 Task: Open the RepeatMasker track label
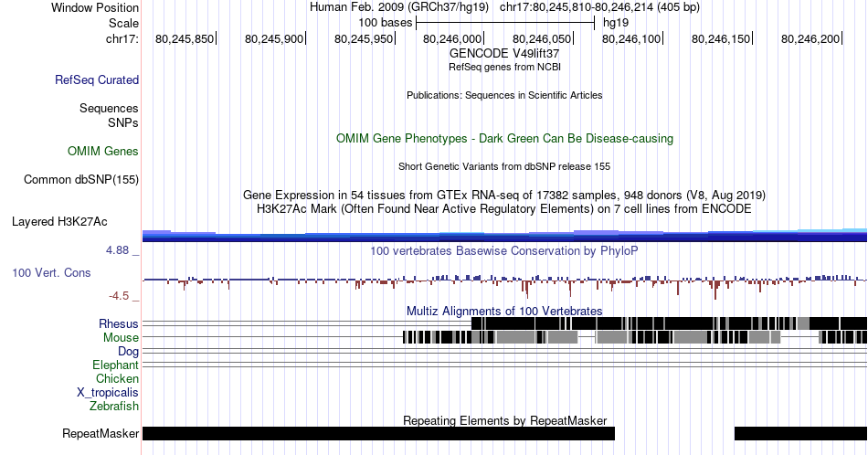click(101, 433)
